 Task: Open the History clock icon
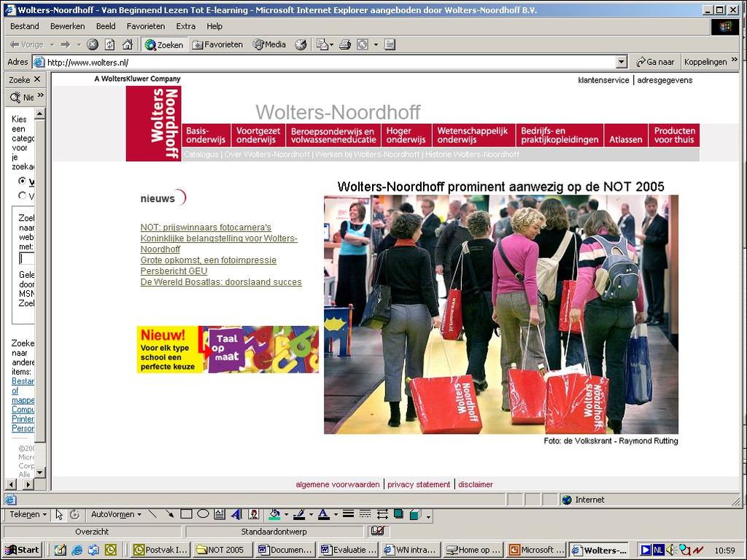[301, 44]
